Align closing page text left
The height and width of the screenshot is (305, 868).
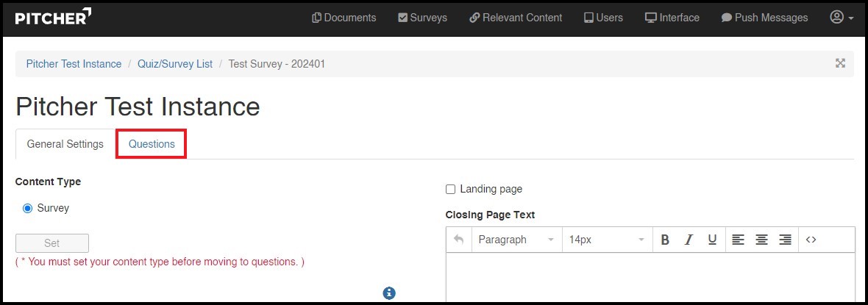pyautogui.click(x=738, y=240)
